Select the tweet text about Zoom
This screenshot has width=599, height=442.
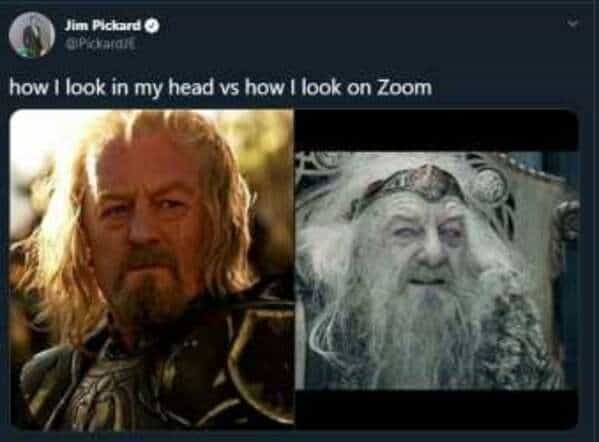click(220, 88)
